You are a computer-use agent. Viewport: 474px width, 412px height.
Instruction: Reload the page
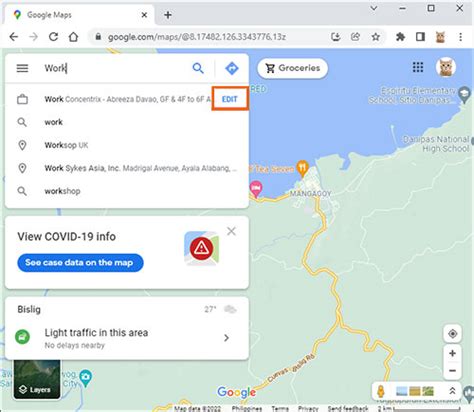point(53,37)
